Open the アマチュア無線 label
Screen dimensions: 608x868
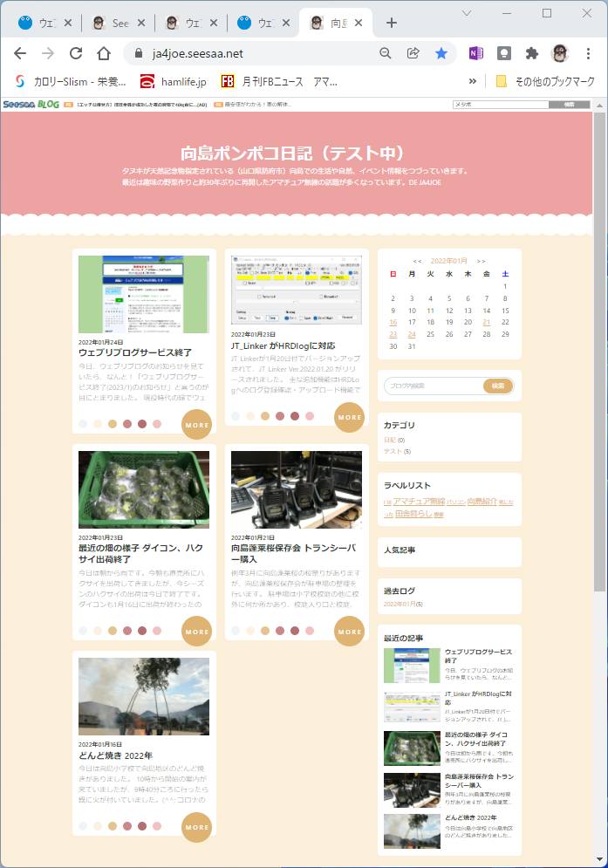(x=420, y=501)
